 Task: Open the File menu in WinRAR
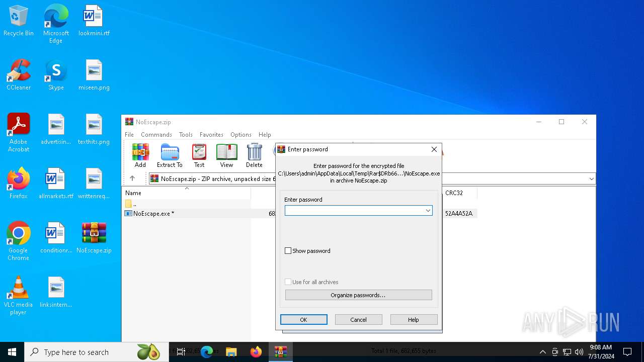pos(129,135)
